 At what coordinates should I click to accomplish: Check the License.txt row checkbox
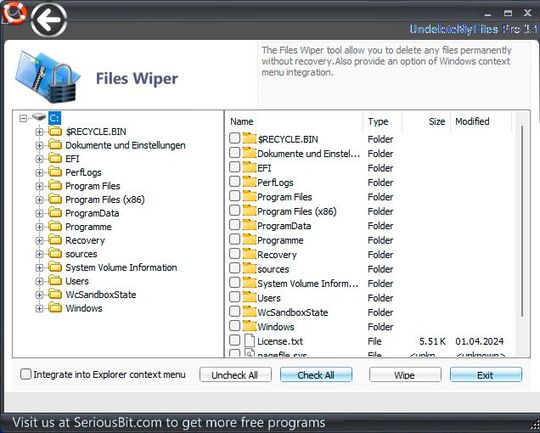click(x=235, y=340)
